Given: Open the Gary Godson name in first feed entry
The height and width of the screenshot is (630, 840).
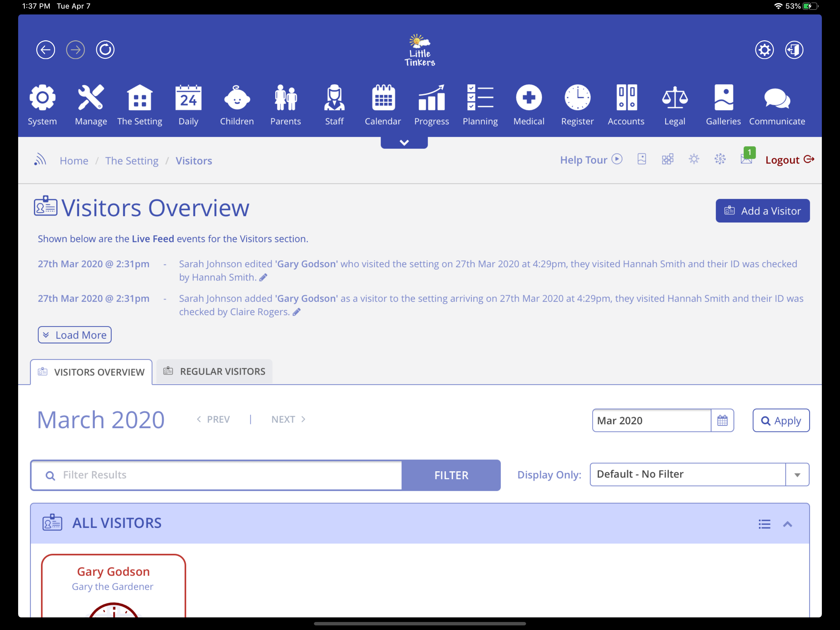Looking at the screenshot, I should [x=307, y=264].
